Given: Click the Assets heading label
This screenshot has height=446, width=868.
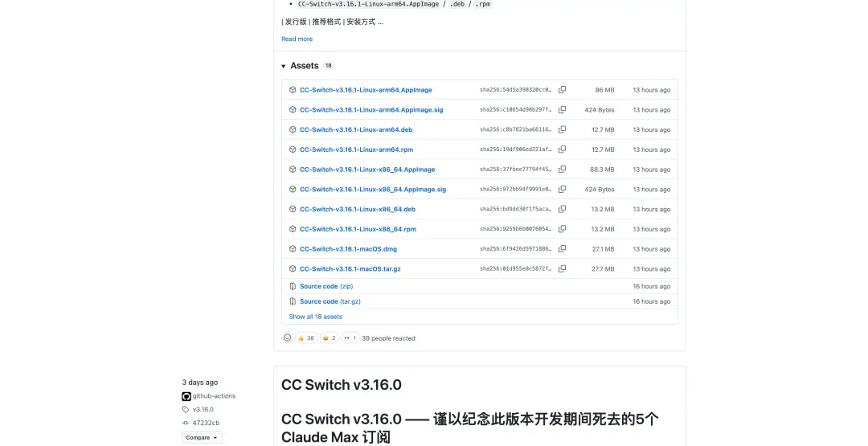Looking at the screenshot, I should [305, 65].
